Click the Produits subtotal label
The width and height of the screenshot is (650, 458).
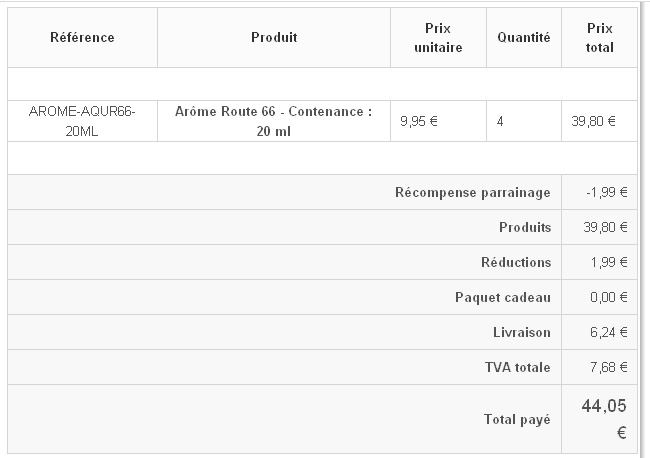tap(525, 227)
